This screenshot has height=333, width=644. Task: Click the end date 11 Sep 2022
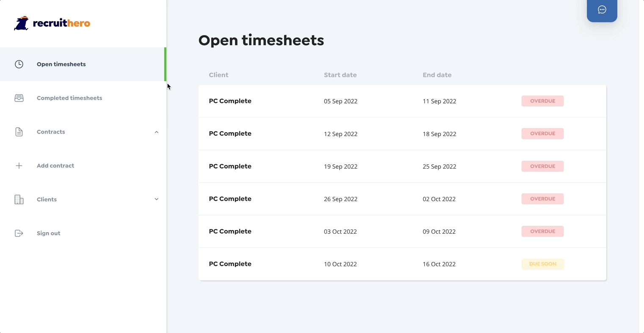tap(440, 101)
